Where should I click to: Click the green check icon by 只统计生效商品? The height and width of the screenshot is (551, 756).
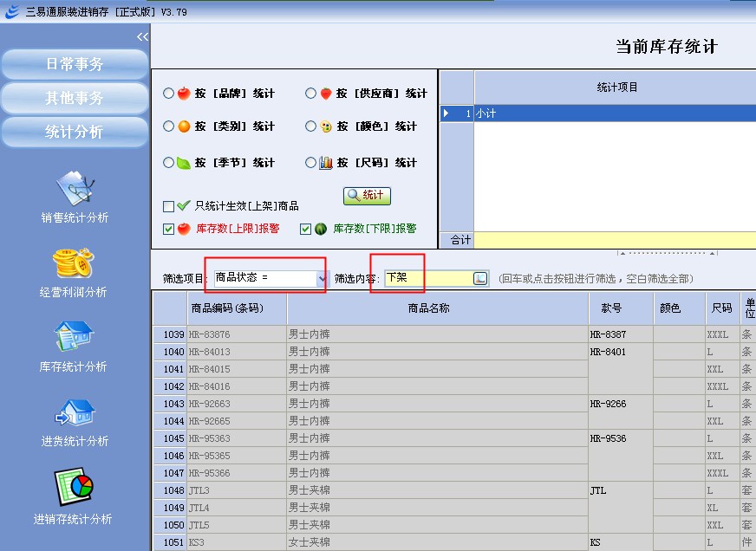[183, 206]
